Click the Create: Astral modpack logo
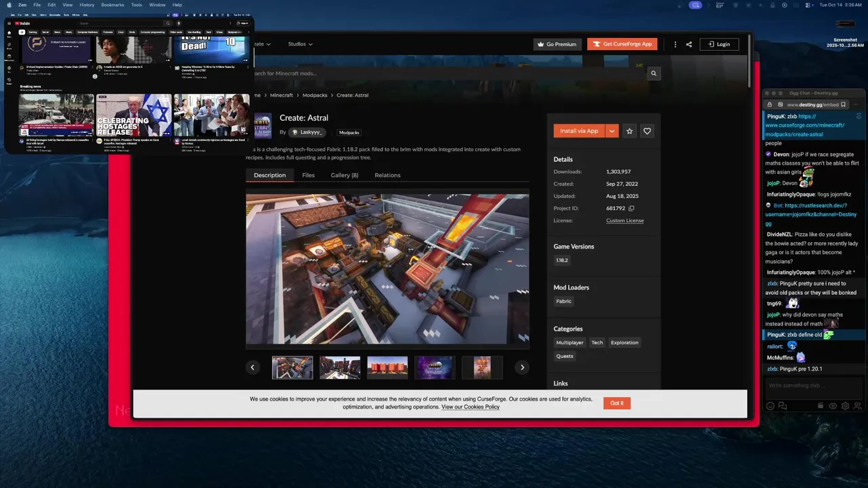868x488 pixels. [264, 126]
